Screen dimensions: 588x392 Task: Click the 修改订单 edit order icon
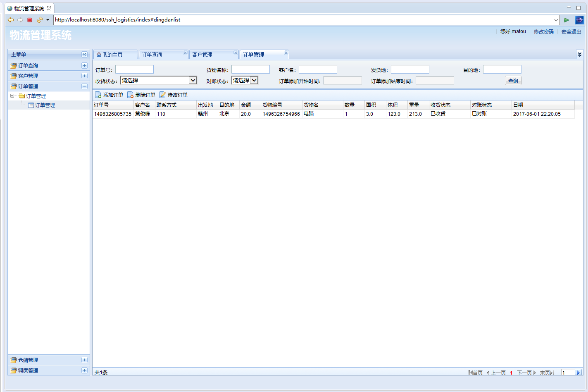pyautogui.click(x=162, y=95)
